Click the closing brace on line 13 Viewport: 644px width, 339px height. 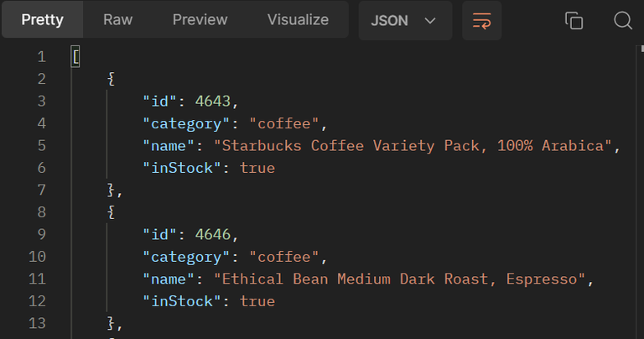111,323
